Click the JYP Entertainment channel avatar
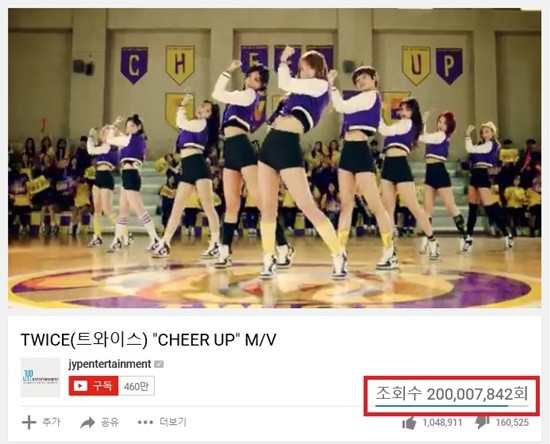This screenshot has height=444, width=550. 40,377
